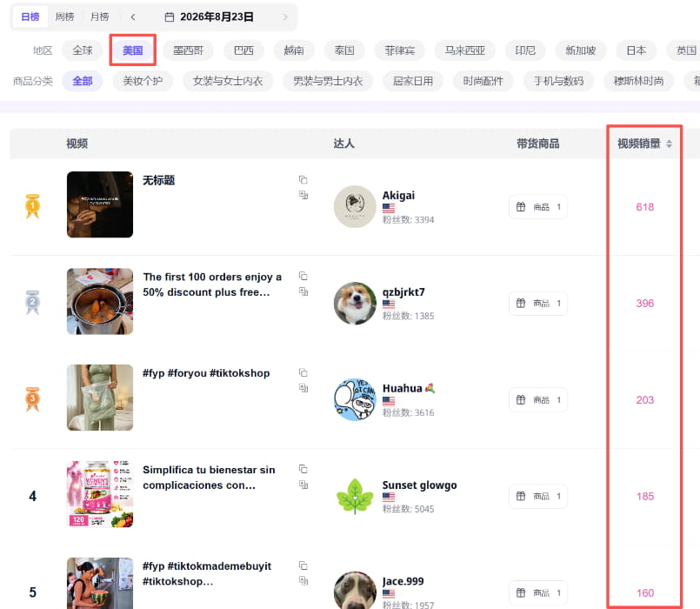700x609 pixels.
Task: Select 越南 region filter
Action: [x=294, y=50]
